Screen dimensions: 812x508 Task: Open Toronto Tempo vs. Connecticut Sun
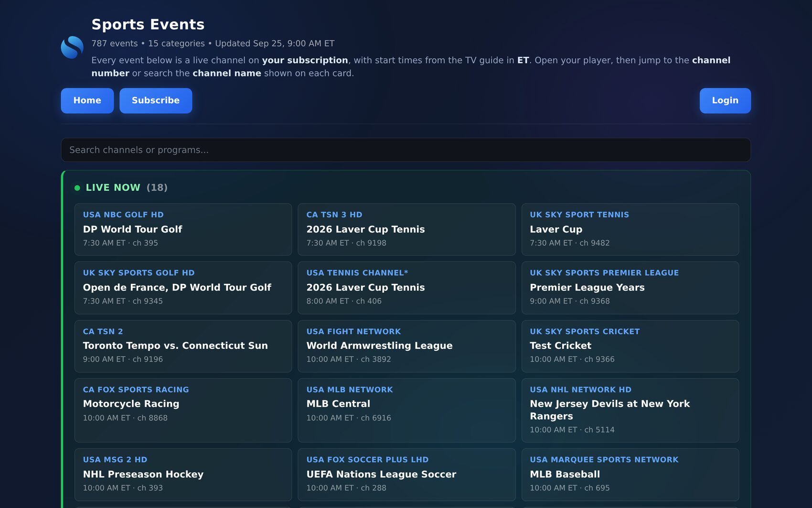(x=183, y=346)
